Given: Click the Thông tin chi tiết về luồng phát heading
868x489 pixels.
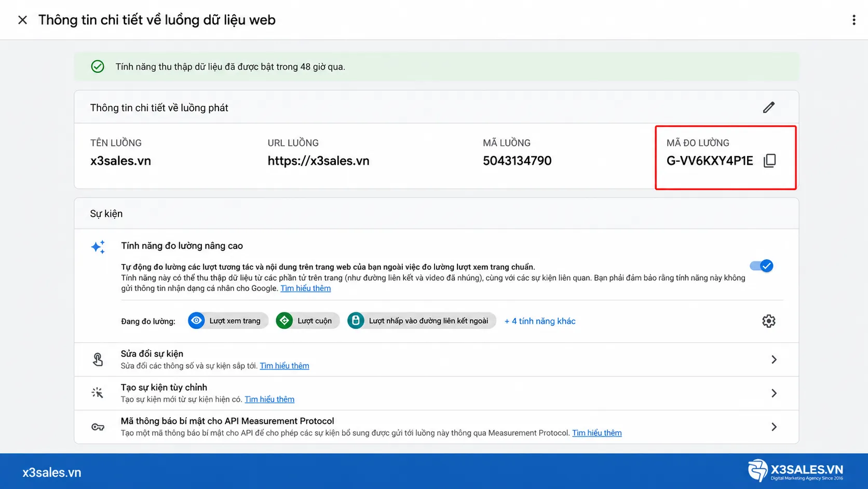Looking at the screenshot, I should tap(159, 108).
